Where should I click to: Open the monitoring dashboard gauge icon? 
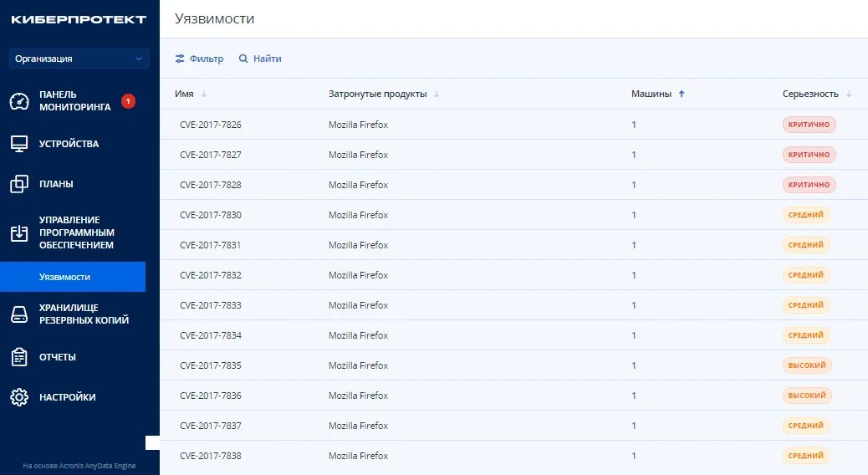pyautogui.click(x=19, y=101)
